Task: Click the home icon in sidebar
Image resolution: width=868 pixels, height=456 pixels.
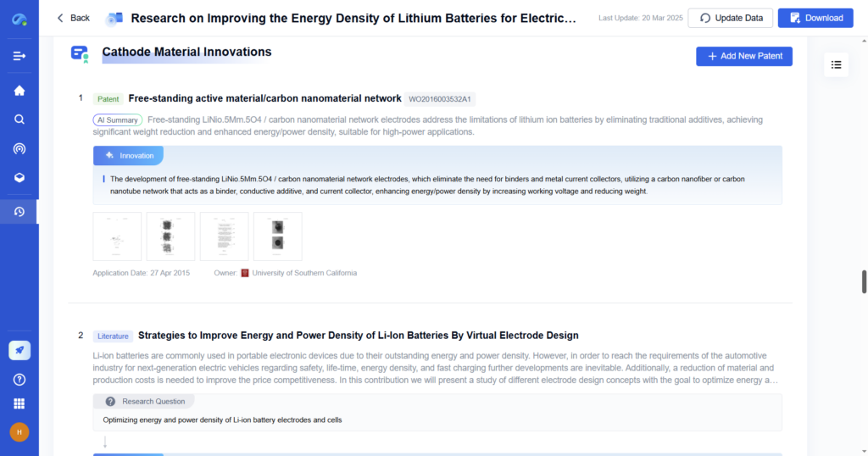Action: (x=19, y=91)
